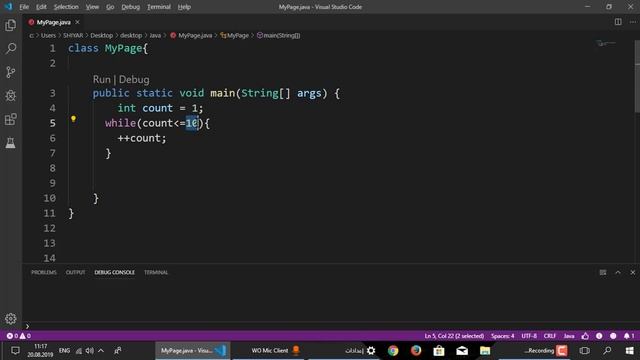
Task: Select Desktop folder in breadcrumb
Action: (102, 36)
